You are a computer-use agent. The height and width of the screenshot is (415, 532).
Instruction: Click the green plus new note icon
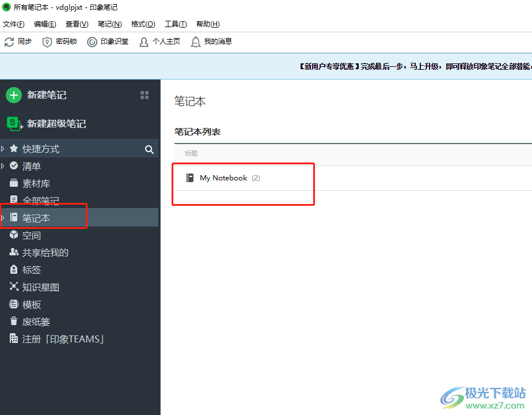point(14,95)
